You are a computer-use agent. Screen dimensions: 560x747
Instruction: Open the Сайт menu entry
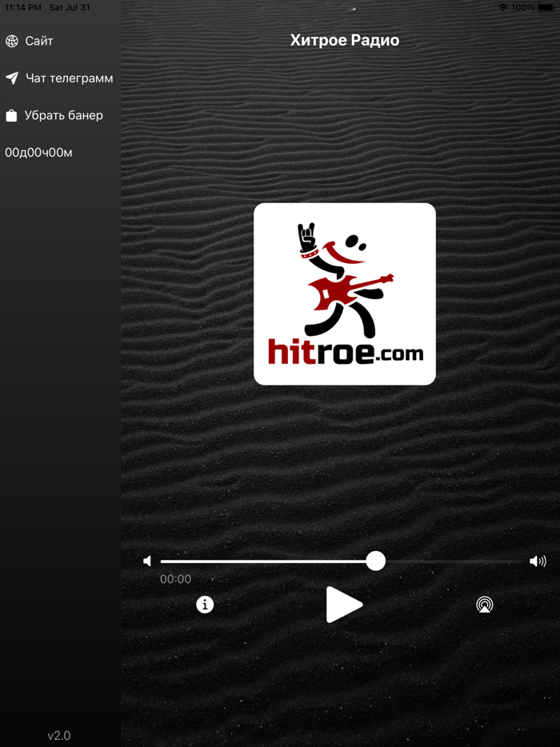point(39,41)
